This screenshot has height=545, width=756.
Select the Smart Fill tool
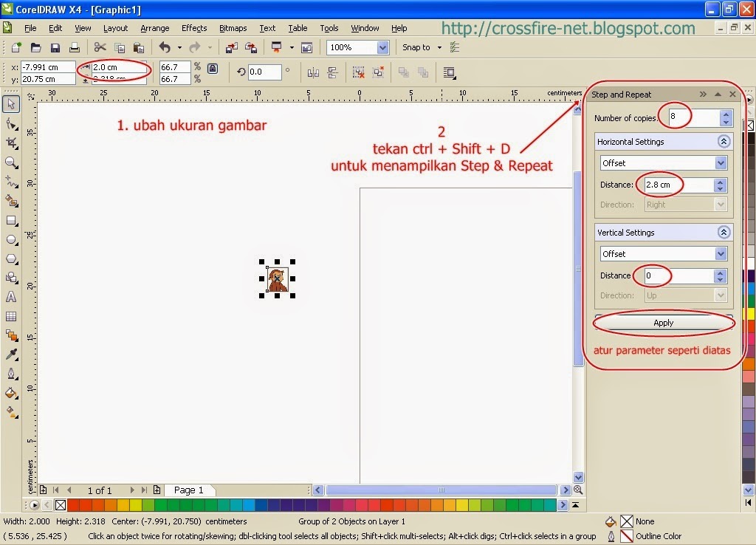11,201
